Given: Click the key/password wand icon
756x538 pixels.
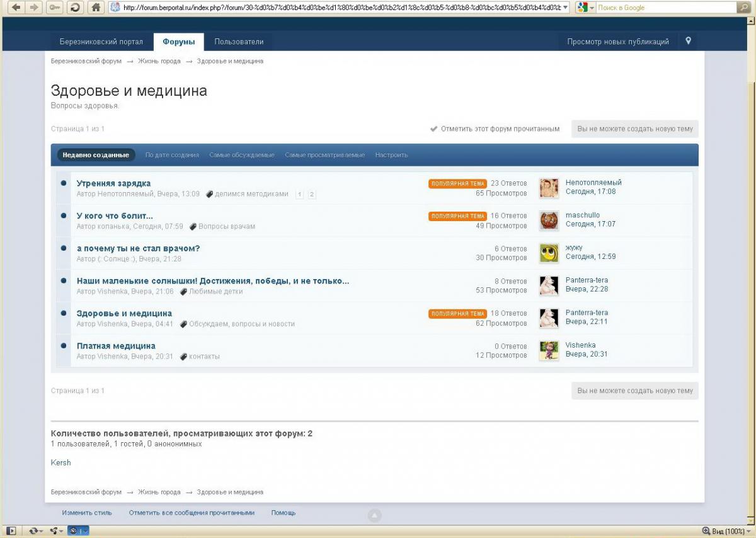Looking at the screenshot, I should [x=55, y=8].
